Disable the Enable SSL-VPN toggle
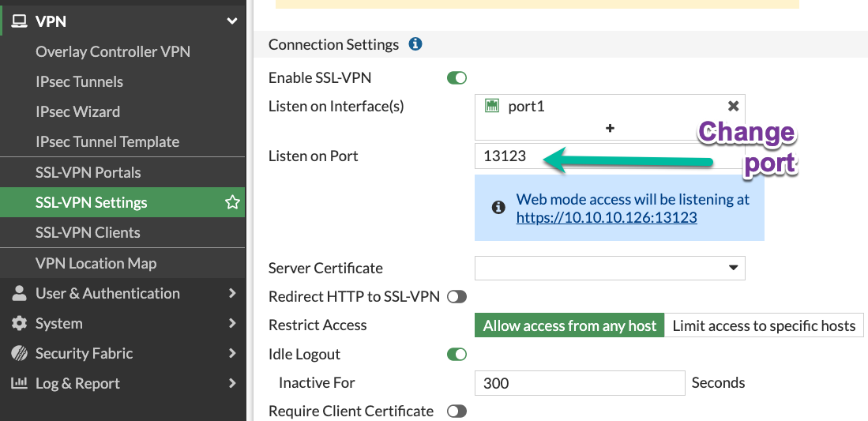Screen dimensions: 868x421 click(457, 77)
